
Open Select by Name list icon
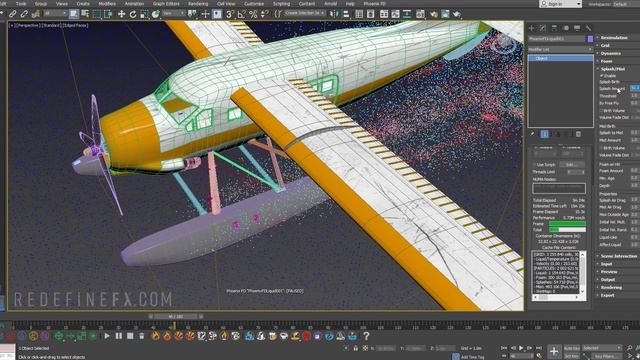[85, 14]
